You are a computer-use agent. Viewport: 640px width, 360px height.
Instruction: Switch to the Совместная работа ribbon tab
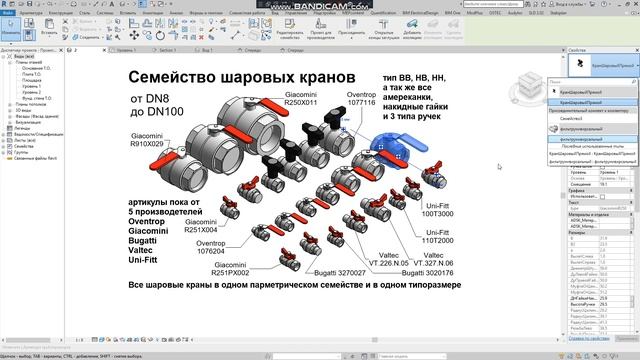[x=247, y=13]
